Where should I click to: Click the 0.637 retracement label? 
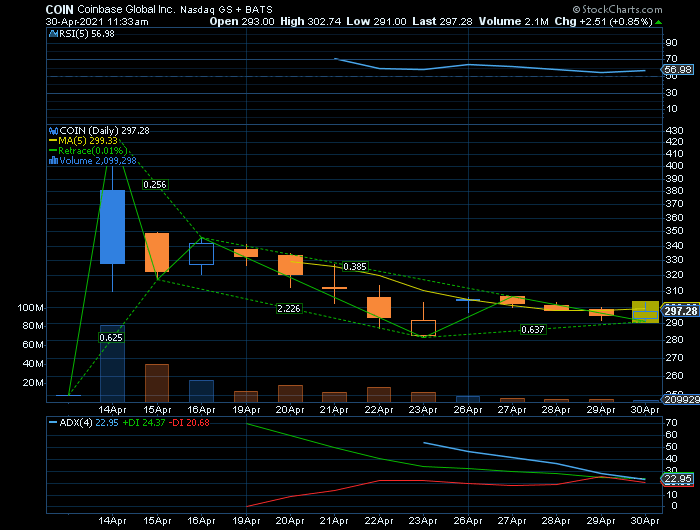tap(533, 330)
